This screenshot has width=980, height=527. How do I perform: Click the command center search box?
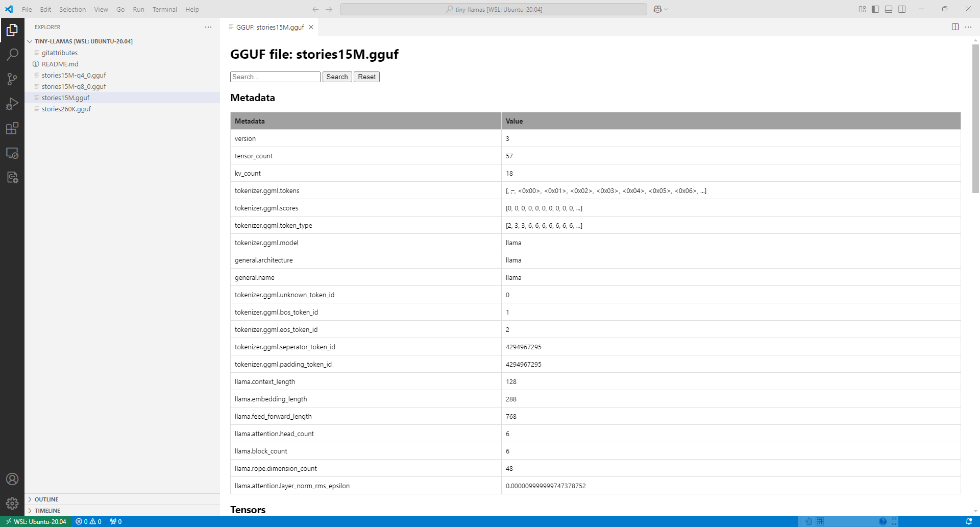[494, 9]
